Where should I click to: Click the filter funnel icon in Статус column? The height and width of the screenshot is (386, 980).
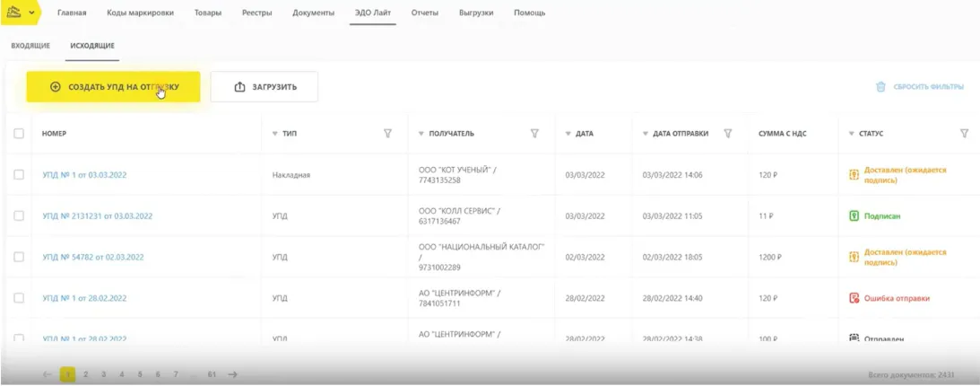(x=964, y=134)
